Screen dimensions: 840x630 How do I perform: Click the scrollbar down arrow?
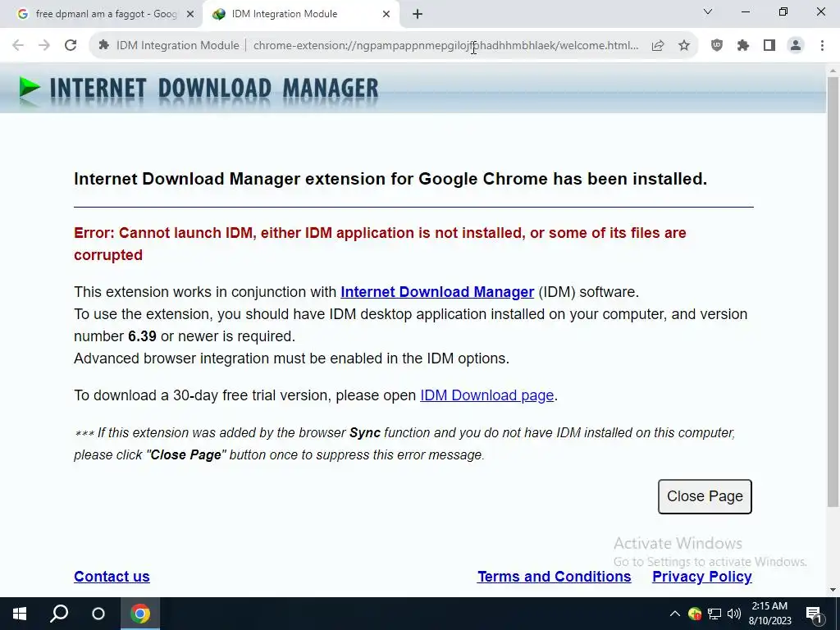833,590
